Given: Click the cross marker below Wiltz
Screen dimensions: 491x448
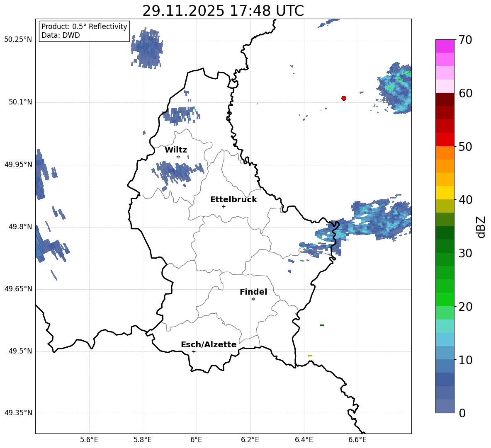Looking at the screenshot, I should tap(178, 157).
